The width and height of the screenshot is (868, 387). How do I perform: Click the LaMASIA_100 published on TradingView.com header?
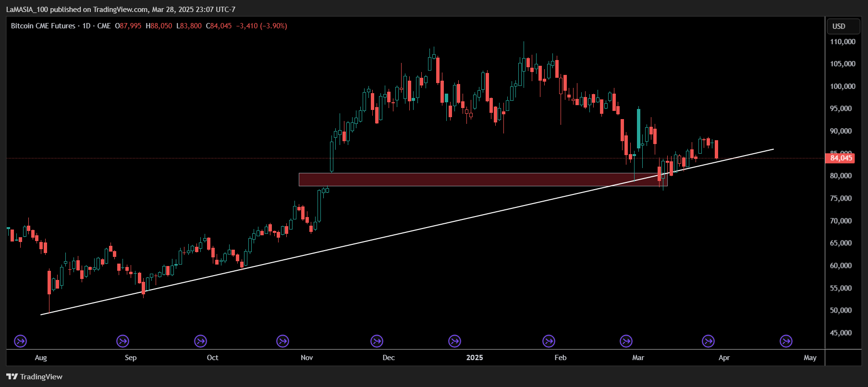[x=121, y=9]
